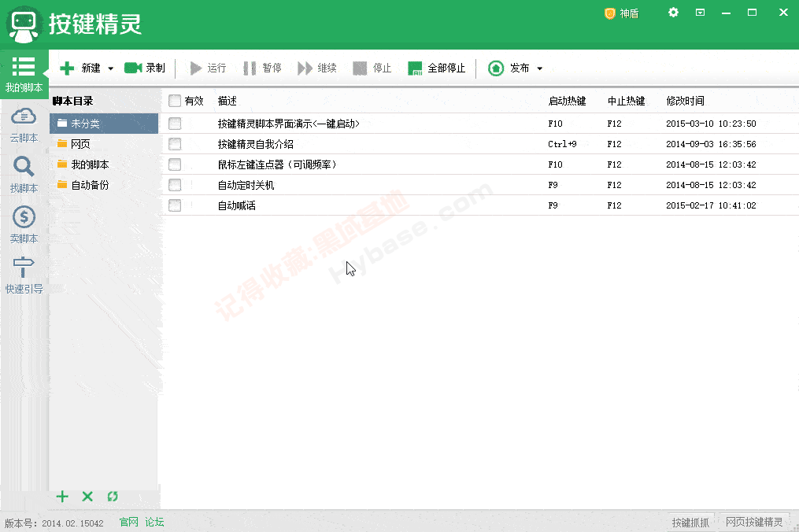
Task: Open the 卖脚本 sell scripts section
Action: tap(24, 225)
